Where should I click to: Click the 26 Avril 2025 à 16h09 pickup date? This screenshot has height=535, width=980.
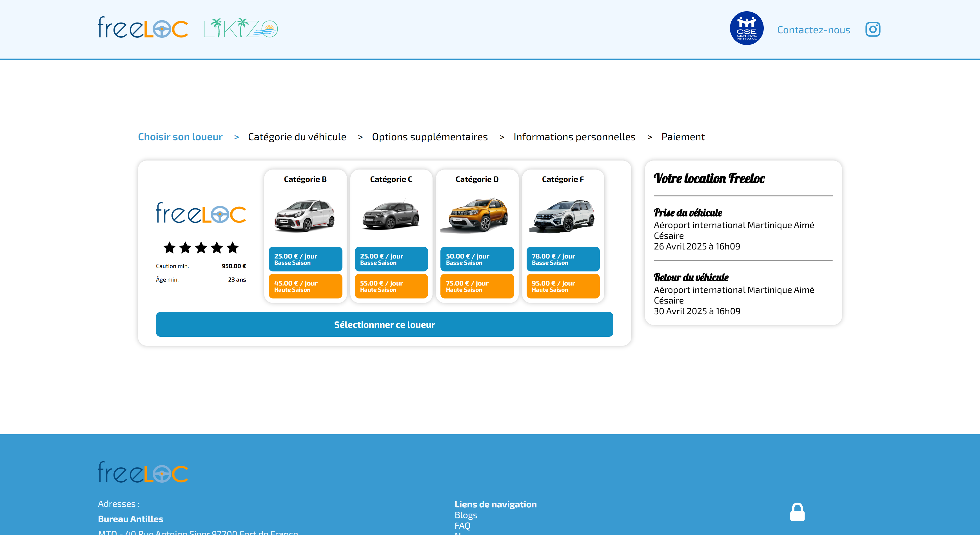click(x=697, y=246)
